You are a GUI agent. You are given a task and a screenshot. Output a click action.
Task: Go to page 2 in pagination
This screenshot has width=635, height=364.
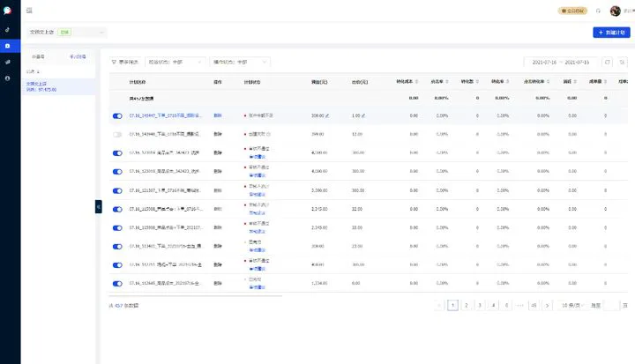[467, 305]
